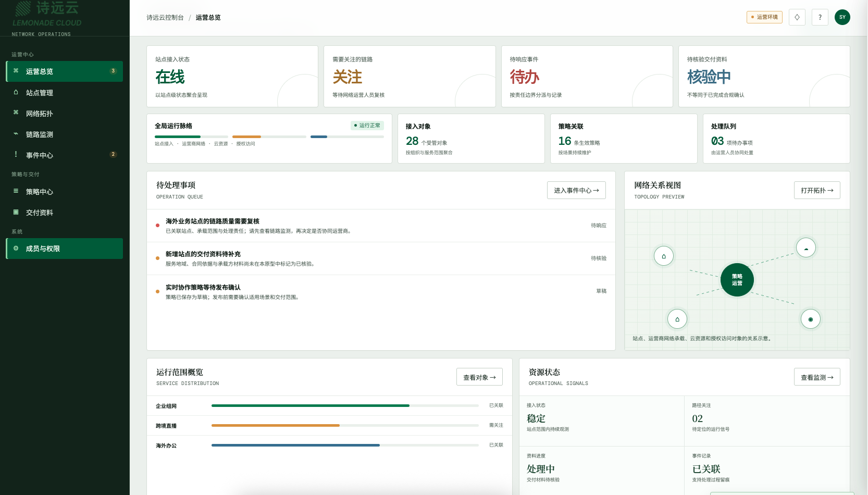Go to 策略中心 page
This screenshot has height=495, width=868.
(x=65, y=191)
